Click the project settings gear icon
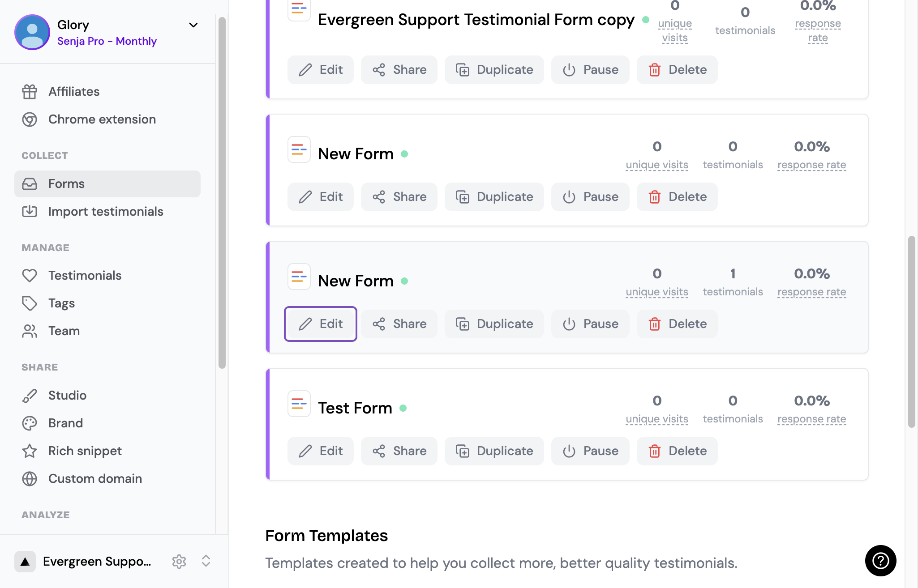 [x=179, y=561]
